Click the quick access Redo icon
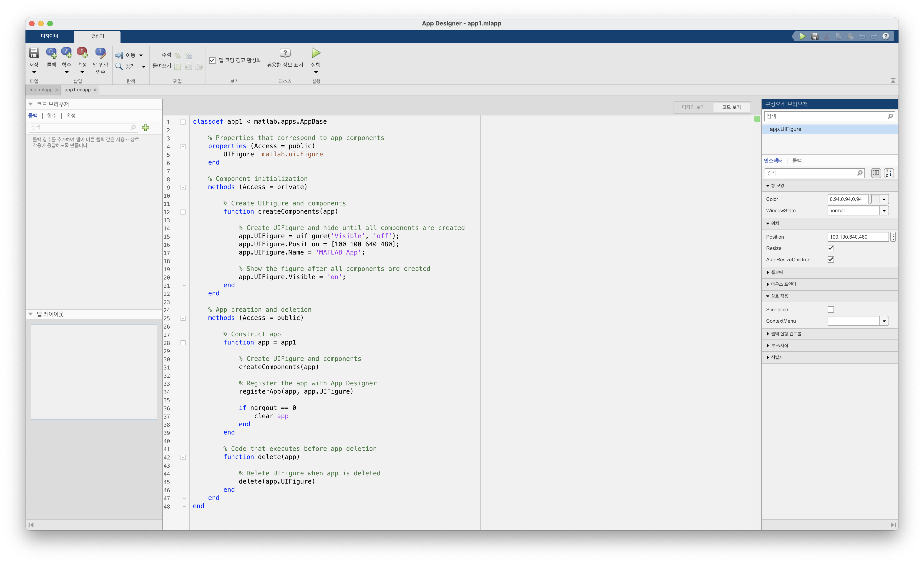Viewport: 924px width, 564px height. point(874,36)
